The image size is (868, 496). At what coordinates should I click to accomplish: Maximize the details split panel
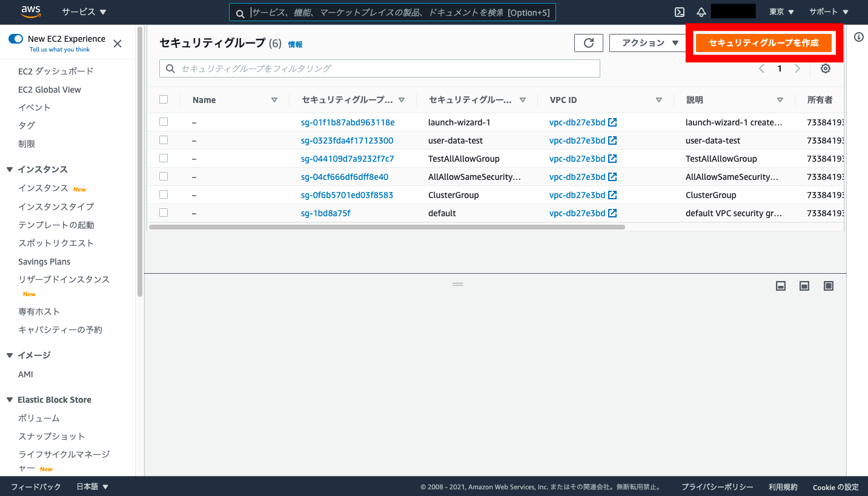pyautogui.click(x=829, y=286)
